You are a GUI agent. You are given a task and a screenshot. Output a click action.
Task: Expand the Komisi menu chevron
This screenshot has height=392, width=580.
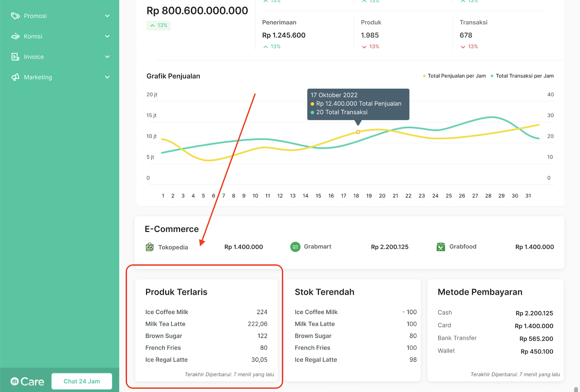[x=107, y=36]
